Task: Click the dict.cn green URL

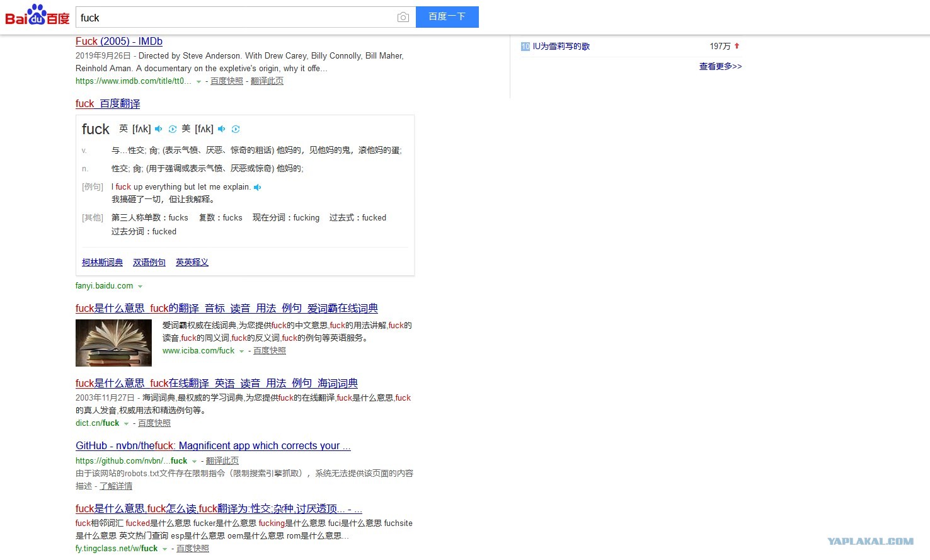Action: click(x=98, y=423)
